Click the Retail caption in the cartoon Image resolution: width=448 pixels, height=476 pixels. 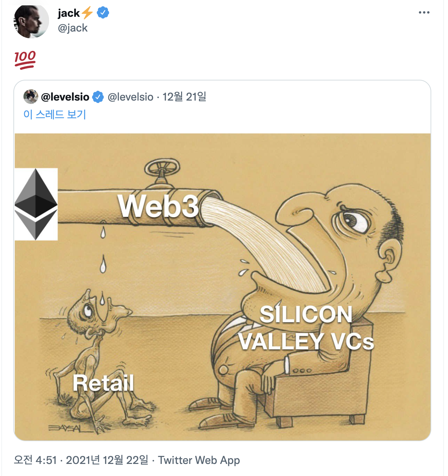click(x=103, y=383)
